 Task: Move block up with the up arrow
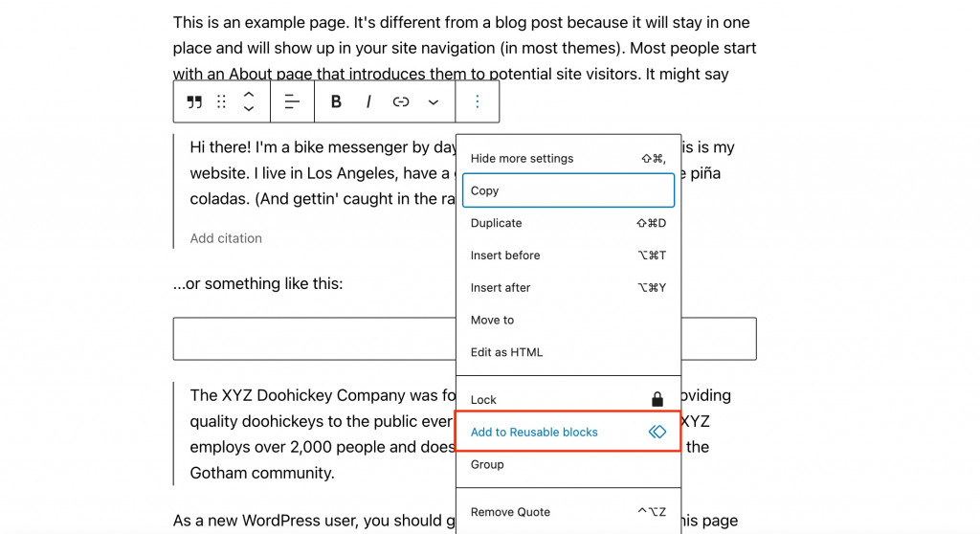249,95
